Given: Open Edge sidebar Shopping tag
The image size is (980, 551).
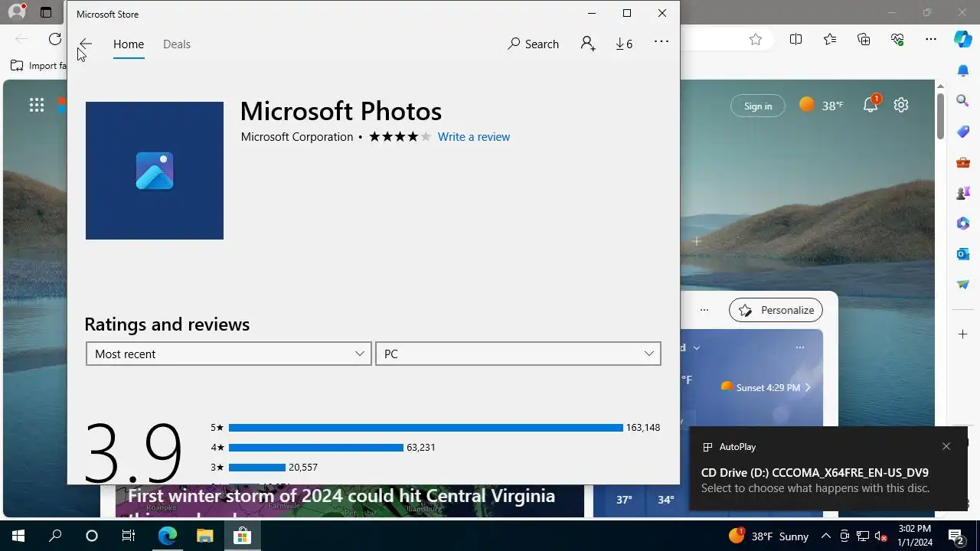Looking at the screenshot, I should [963, 132].
